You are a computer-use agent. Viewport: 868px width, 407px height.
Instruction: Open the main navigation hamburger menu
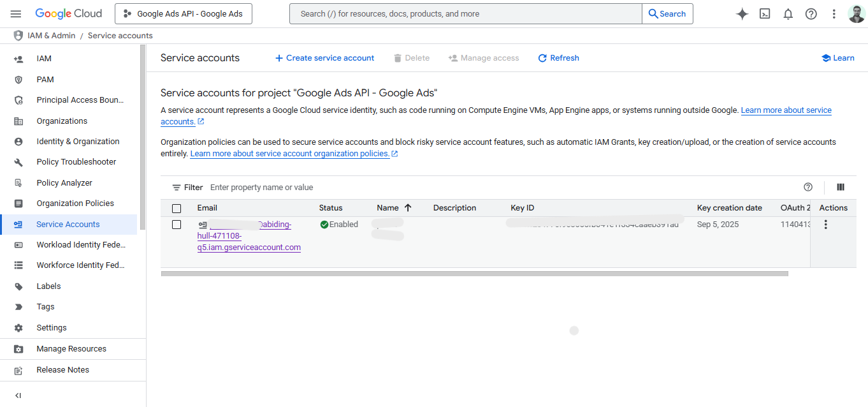point(16,13)
